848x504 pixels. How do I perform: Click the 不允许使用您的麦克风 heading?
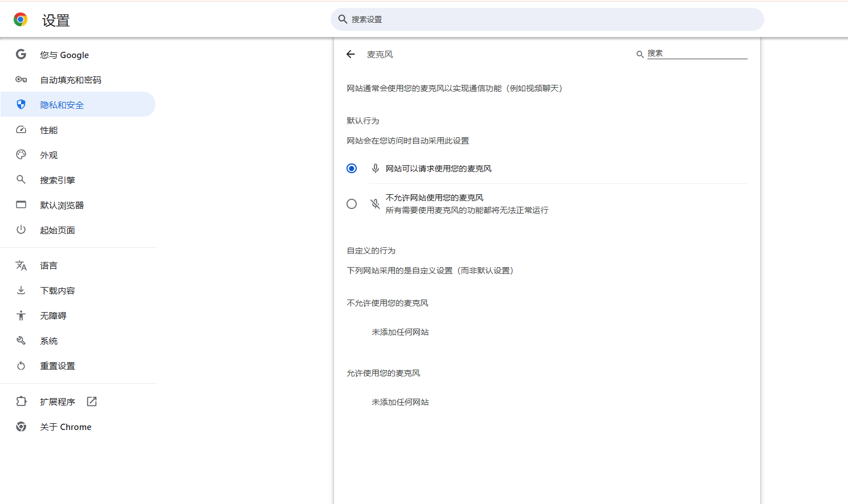pyautogui.click(x=388, y=303)
